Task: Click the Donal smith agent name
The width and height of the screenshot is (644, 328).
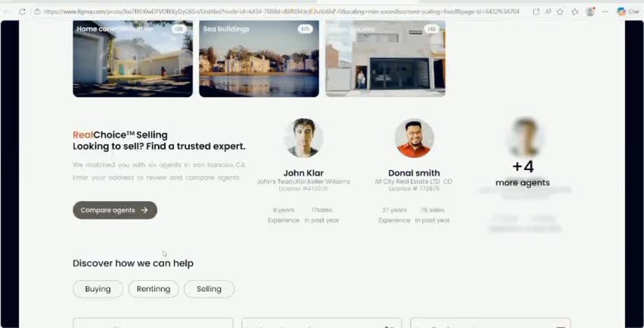Action: pos(414,173)
